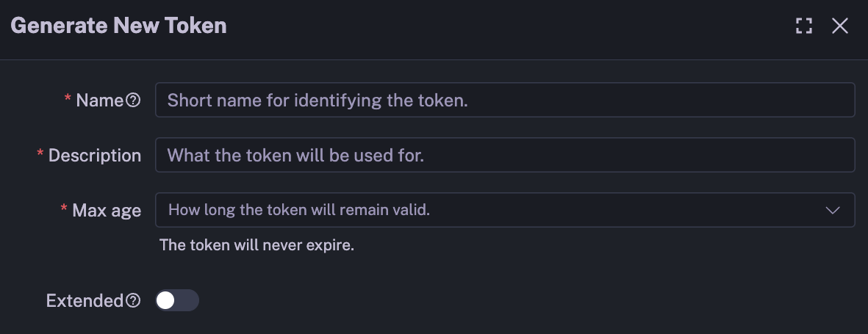This screenshot has height=334, width=868.
Task: Click the Generate New Token title
Action: tap(118, 26)
